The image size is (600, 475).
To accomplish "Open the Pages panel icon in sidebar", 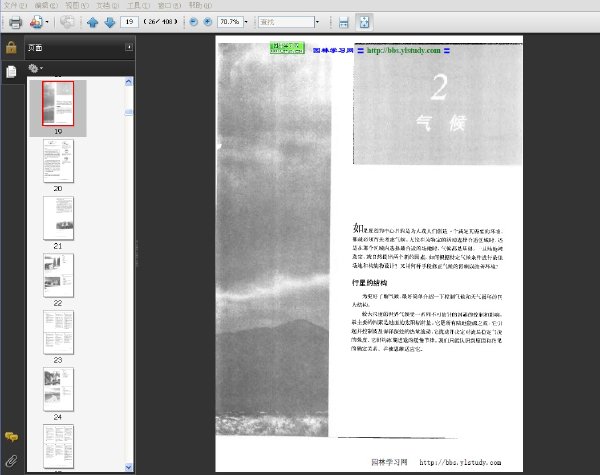I will (11, 72).
